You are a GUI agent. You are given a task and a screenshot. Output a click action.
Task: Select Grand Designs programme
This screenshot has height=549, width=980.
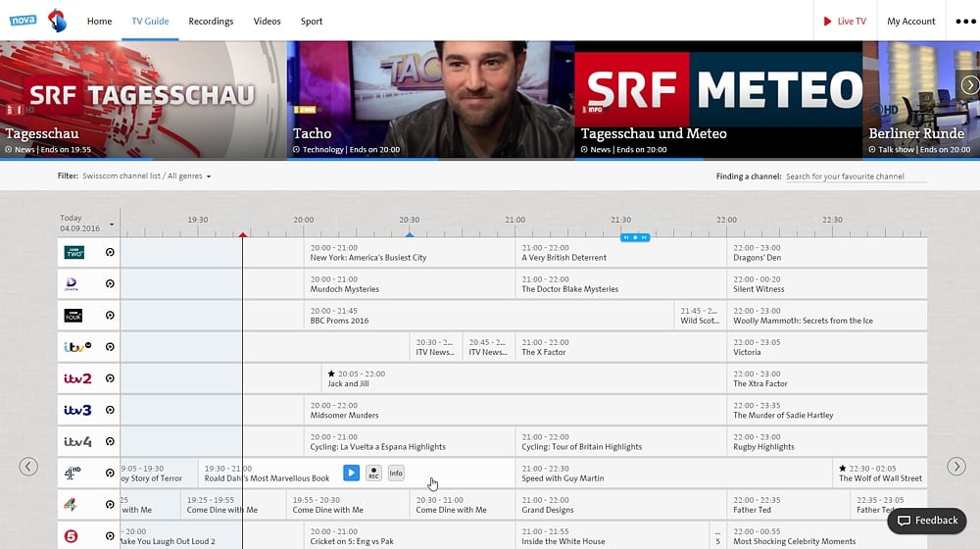click(620, 504)
